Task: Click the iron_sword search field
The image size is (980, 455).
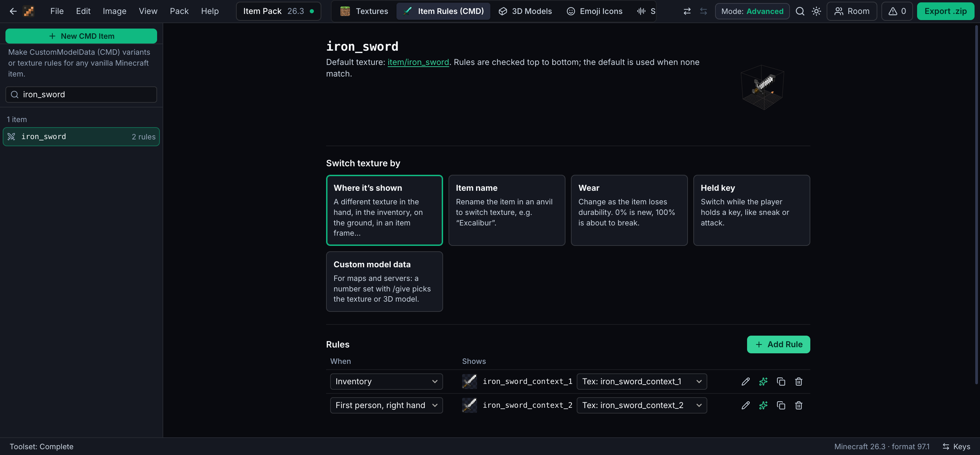Action: 81,94
